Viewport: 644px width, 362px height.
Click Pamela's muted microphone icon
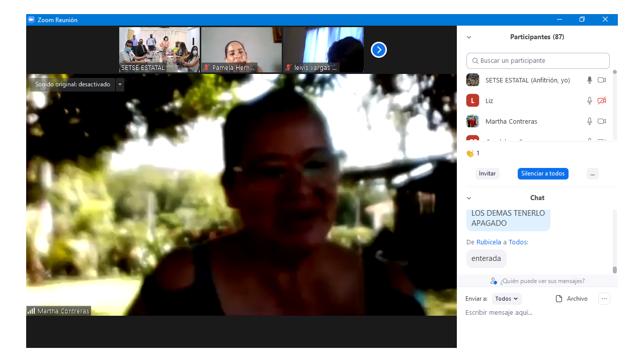click(206, 67)
